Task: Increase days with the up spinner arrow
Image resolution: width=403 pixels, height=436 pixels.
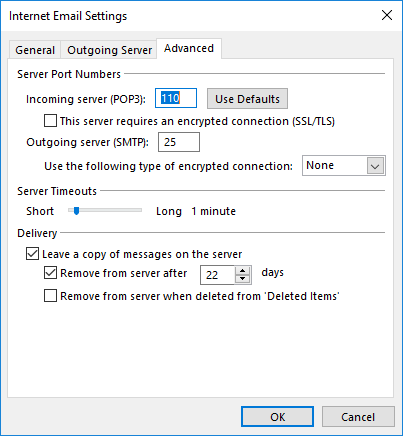Action: click(x=243, y=271)
